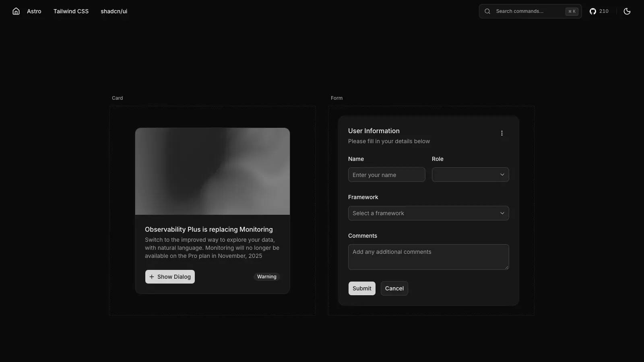The width and height of the screenshot is (644, 362).
Task: Click into the Comments textarea
Action: click(x=428, y=257)
